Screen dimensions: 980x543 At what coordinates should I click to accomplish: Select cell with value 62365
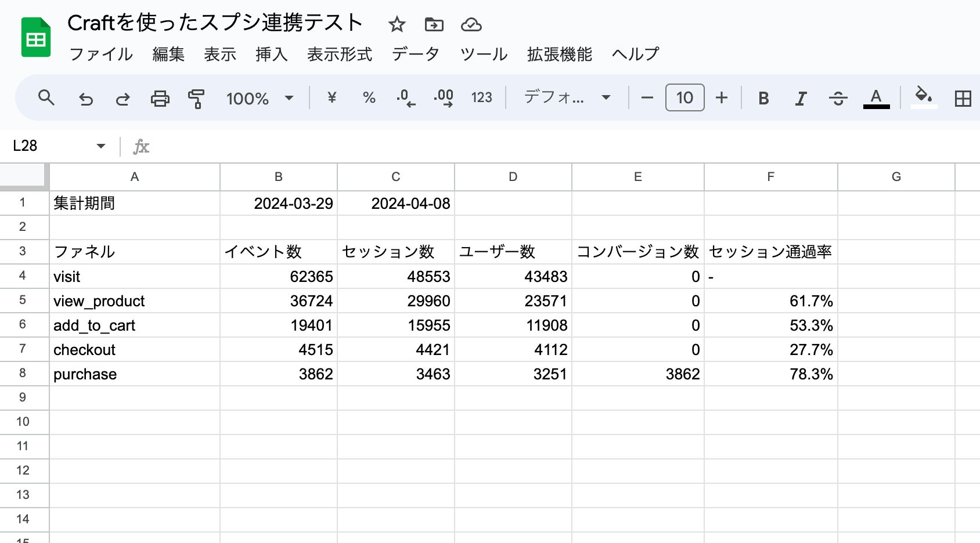279,276
